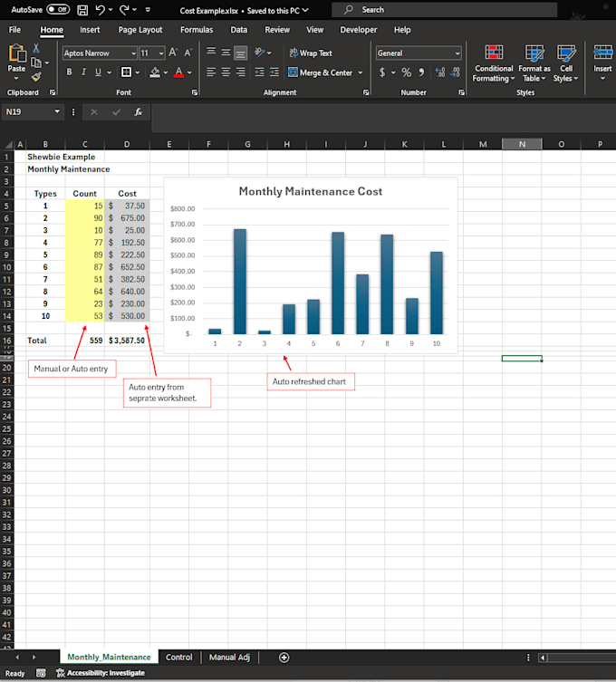Switch to the Manual Adj sheet tab
Image resolution: width=616 pixels, height=682 pixels.
(x=229, y=658)
